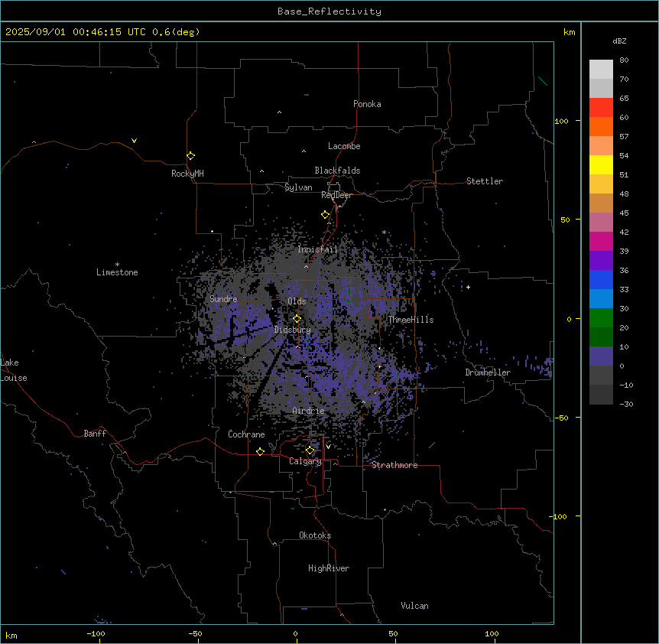
Task: Select the blue 33-36 dBZ legend swatch
Action: pos(601,279)
